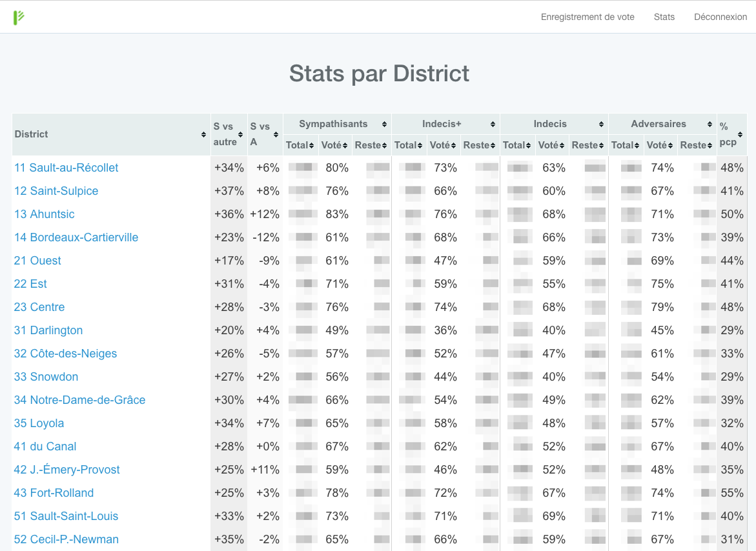Go to Stats menu item

[x=664, y=17]
